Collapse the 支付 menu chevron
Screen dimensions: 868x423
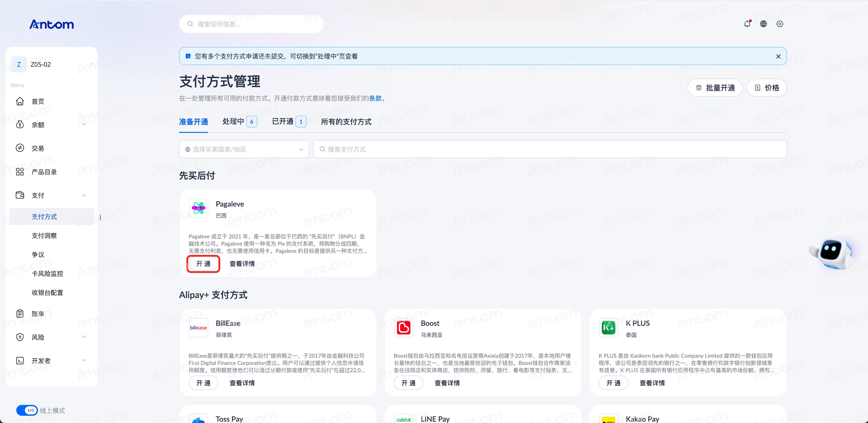pyautogui.click(x=83, y=195)
